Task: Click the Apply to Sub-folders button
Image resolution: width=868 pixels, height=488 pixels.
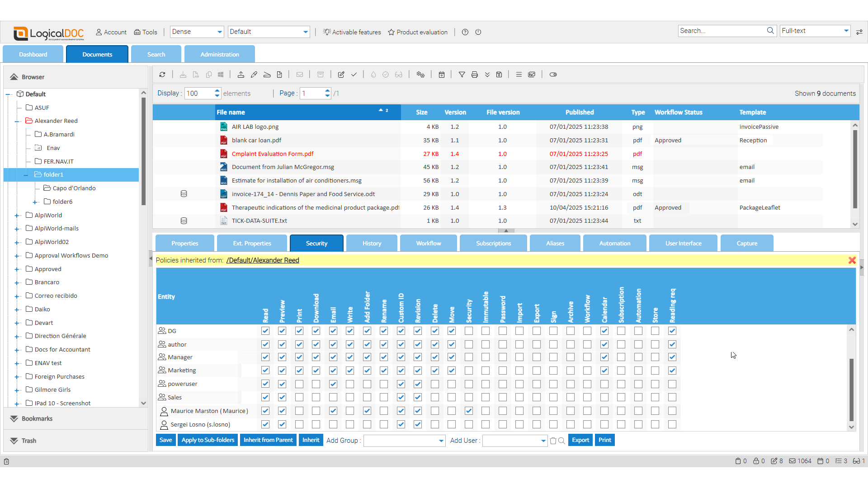Action: pos(208,440)
